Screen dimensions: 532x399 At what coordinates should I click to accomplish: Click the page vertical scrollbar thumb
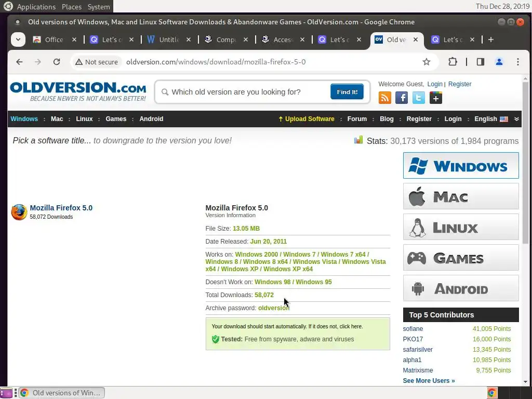tap(526, 163)
